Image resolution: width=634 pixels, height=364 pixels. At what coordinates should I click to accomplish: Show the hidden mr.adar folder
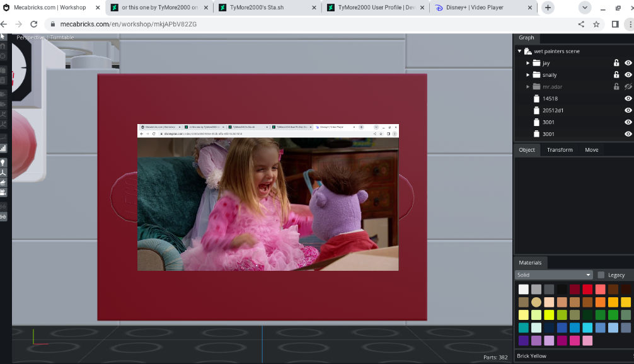click(x=628, y=86)
